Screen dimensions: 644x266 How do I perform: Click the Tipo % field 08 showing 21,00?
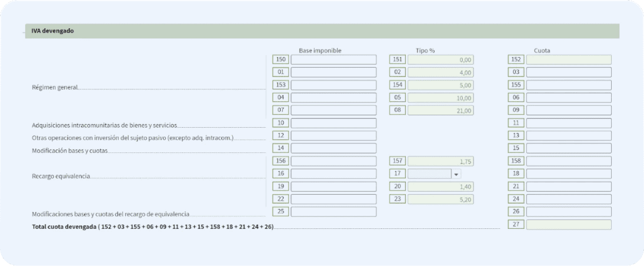(441, 110)
